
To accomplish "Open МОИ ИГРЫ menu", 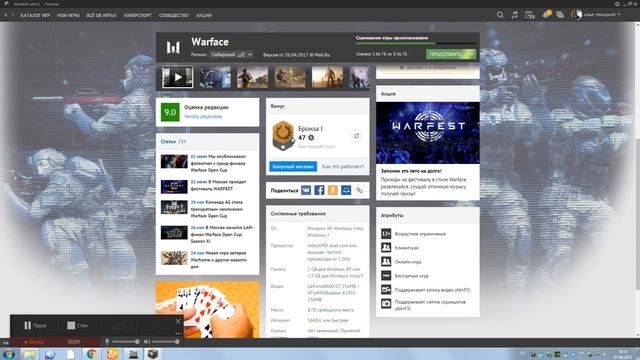I will pyautogui.click(x=68, y=16).
